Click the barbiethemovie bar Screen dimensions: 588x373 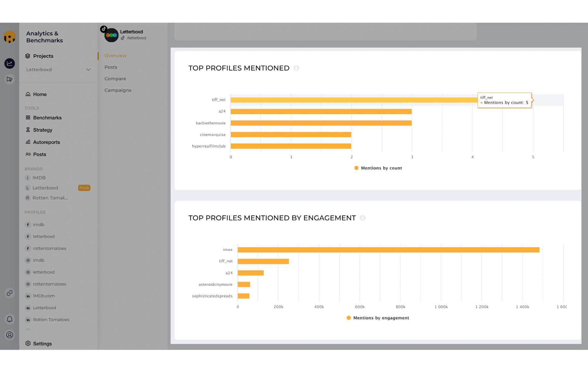(x=321, y=123)
